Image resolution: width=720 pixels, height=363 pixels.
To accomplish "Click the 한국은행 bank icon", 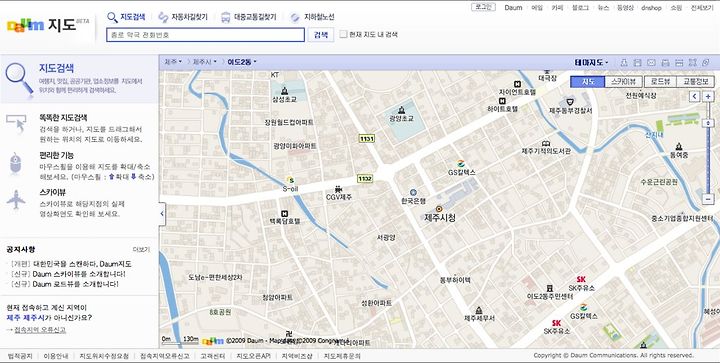I will coord(413,193).
